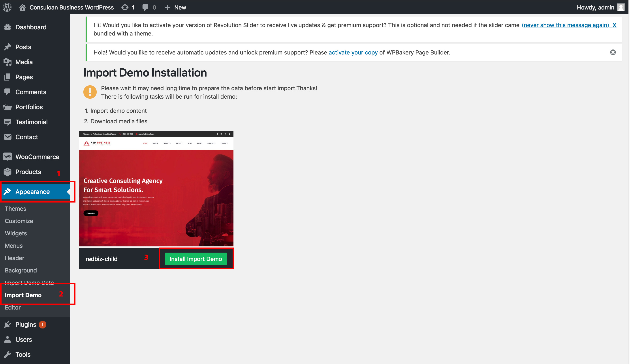Select Widgets in Appearance submenu
This screenshot has height=364, width=630.
(x=16, y=233)
